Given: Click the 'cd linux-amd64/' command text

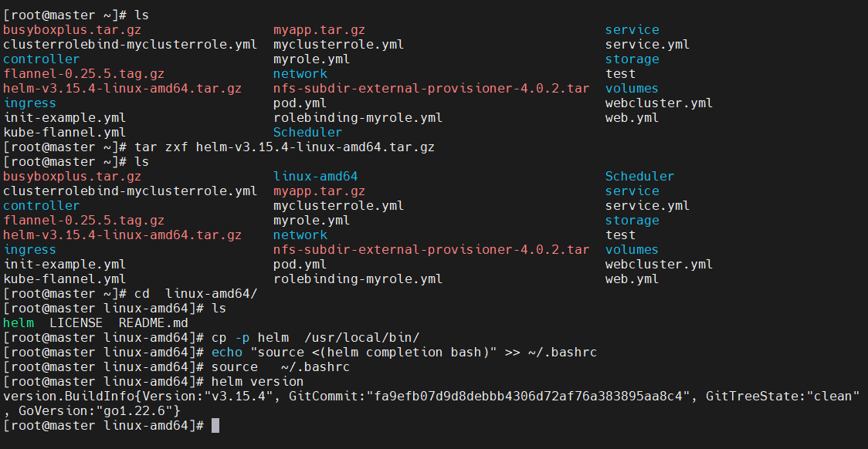Looking at the screenshot, I should pos(196,294).
